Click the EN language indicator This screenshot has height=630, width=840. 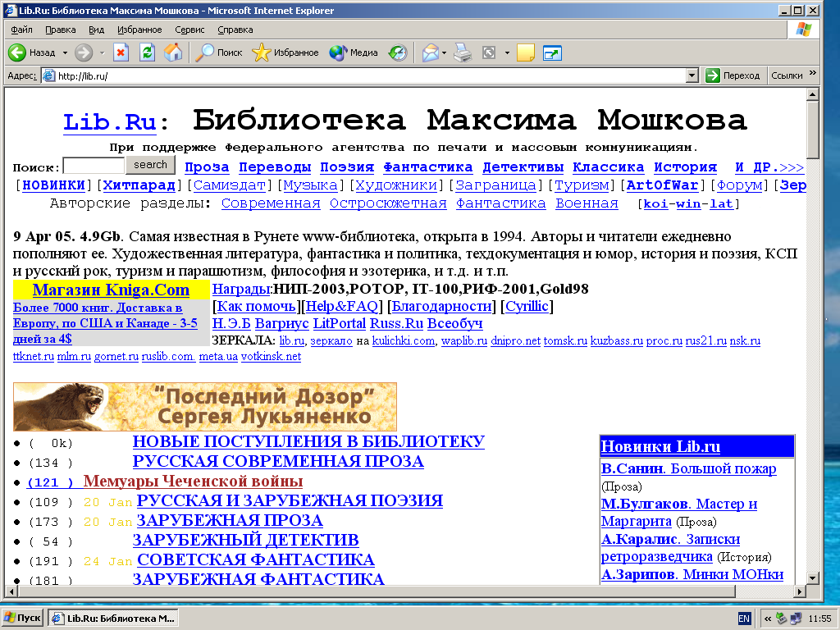coord(744,619)
